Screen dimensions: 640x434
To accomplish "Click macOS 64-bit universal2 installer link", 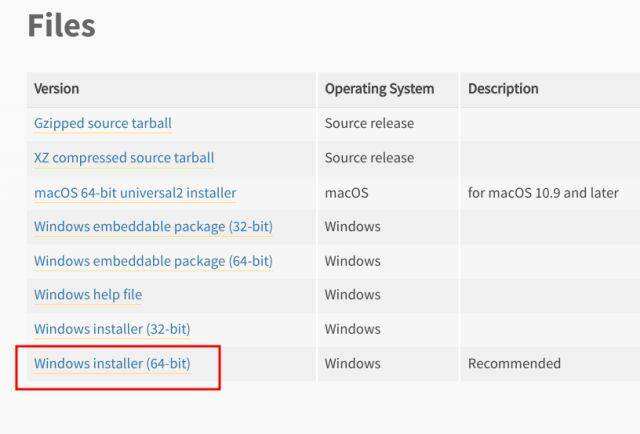I will [135, 193].
